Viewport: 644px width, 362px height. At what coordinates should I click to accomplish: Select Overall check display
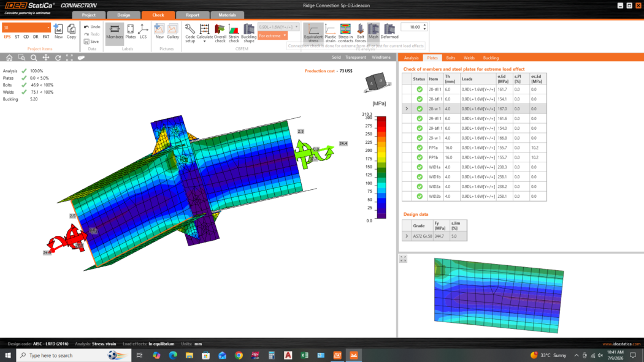(x=220, y=33)
